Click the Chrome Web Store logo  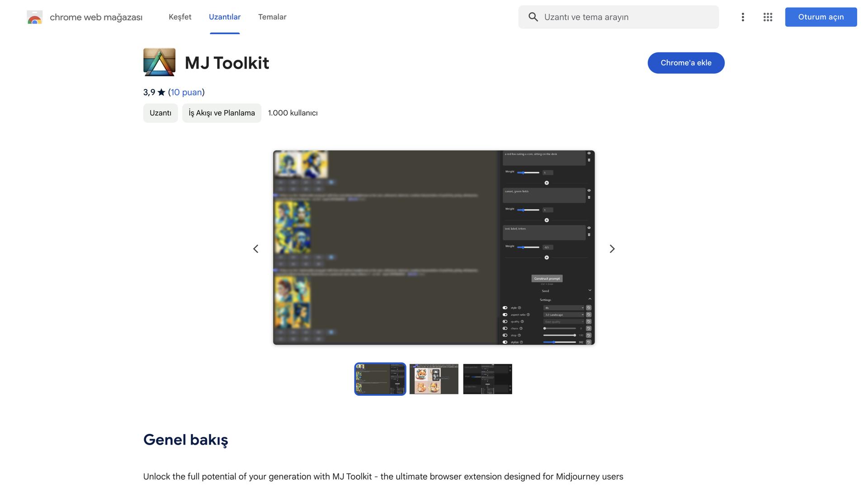coord(34,17)
